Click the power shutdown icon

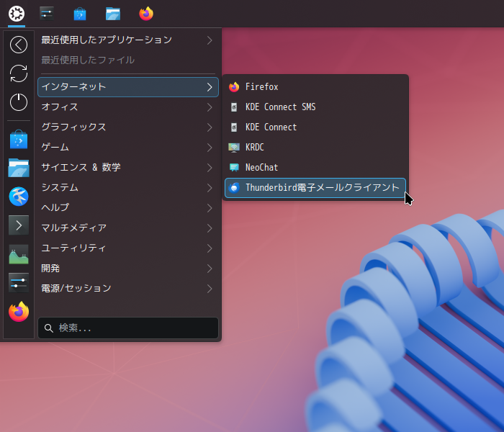[x=19, y=102]
